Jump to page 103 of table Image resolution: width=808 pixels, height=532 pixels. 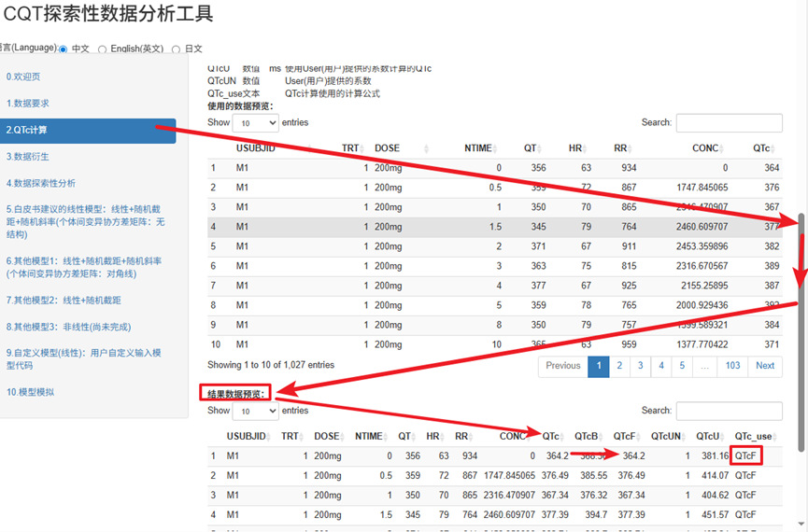coord(732,366)
